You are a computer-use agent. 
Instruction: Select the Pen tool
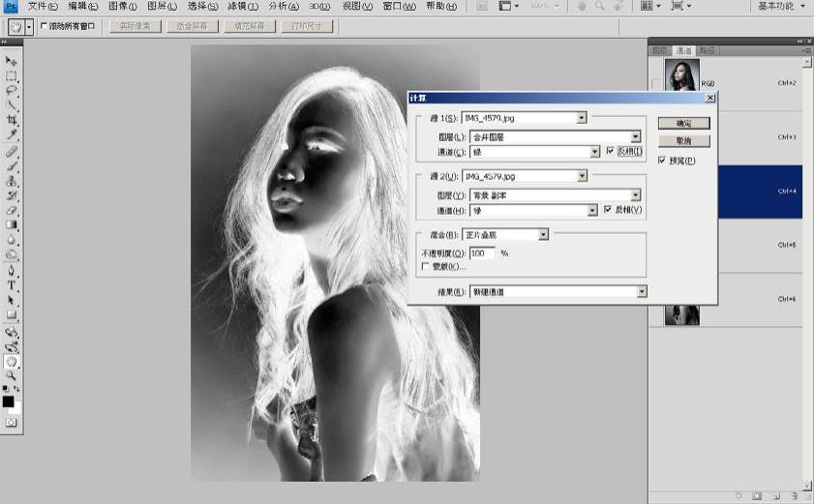click(11, 271)
